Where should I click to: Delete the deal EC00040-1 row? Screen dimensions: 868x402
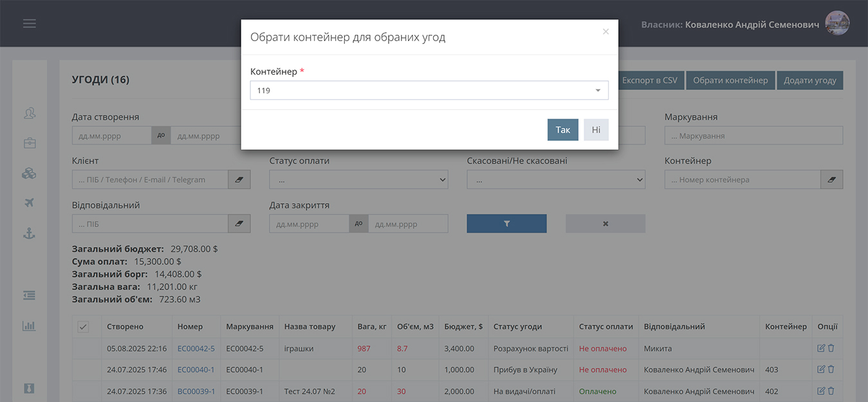831,370
